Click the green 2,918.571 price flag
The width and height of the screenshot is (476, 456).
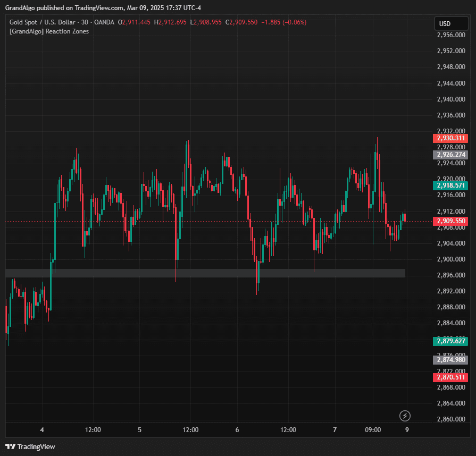pyautogui.click(x=450, y=186)
